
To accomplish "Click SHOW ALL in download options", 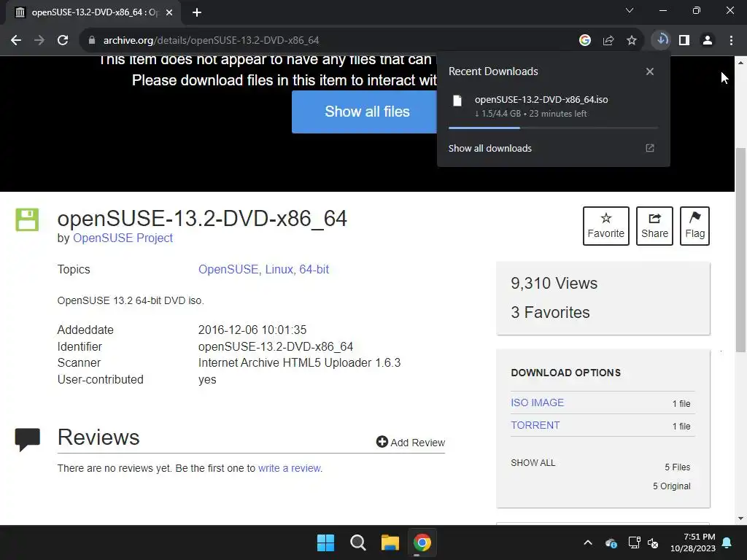I will tap(533, 463).
